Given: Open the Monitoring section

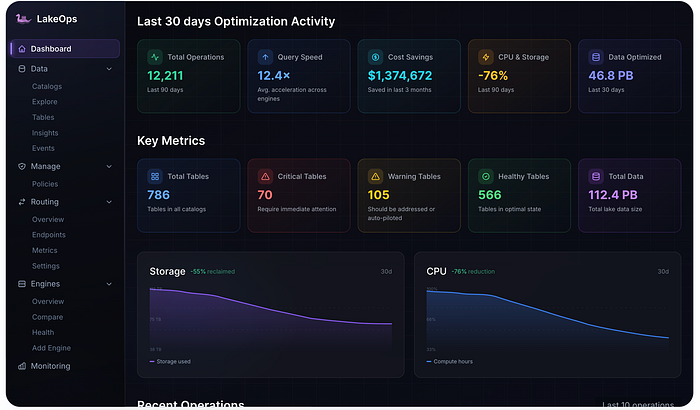Looking at the screenshot, I should point(50,366).
